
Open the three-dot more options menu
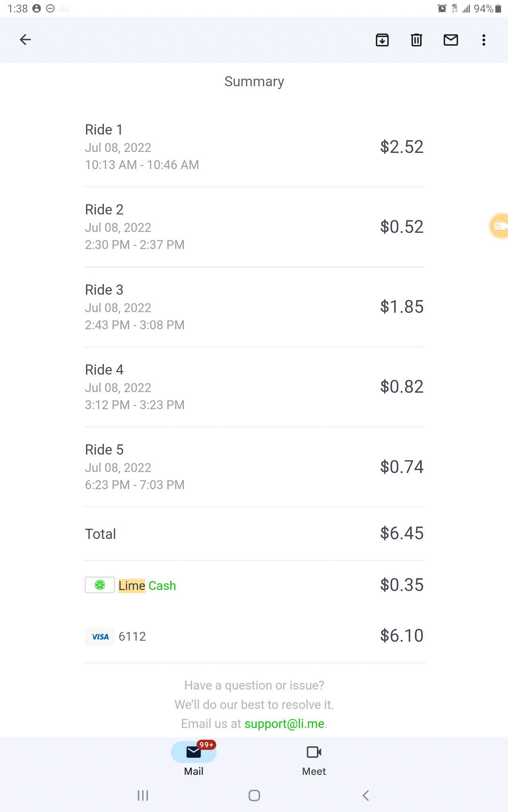(x=483, y=40)
